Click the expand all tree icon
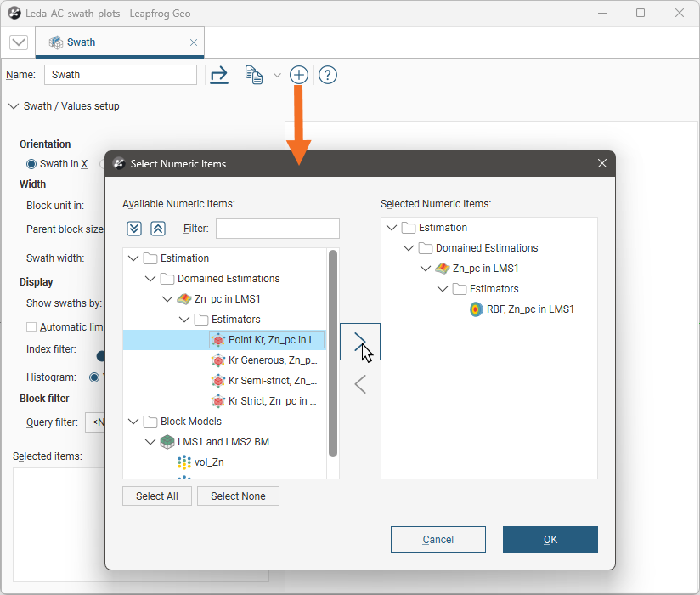 click(x=134, y=229)
